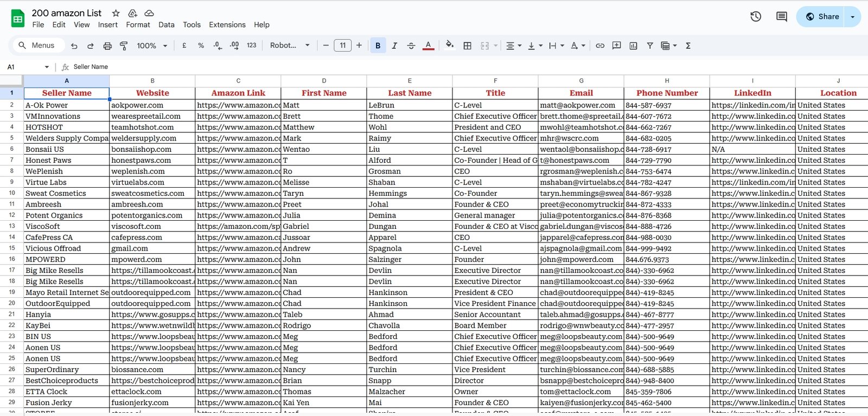Decrease font size minus button
The height and width of the screenshot is (416, 868).
point(325,46)
